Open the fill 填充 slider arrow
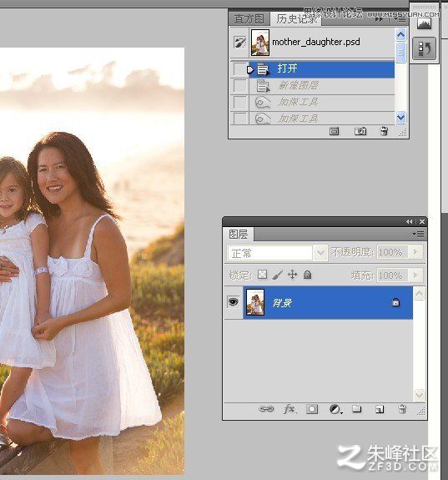 (415, 275)
